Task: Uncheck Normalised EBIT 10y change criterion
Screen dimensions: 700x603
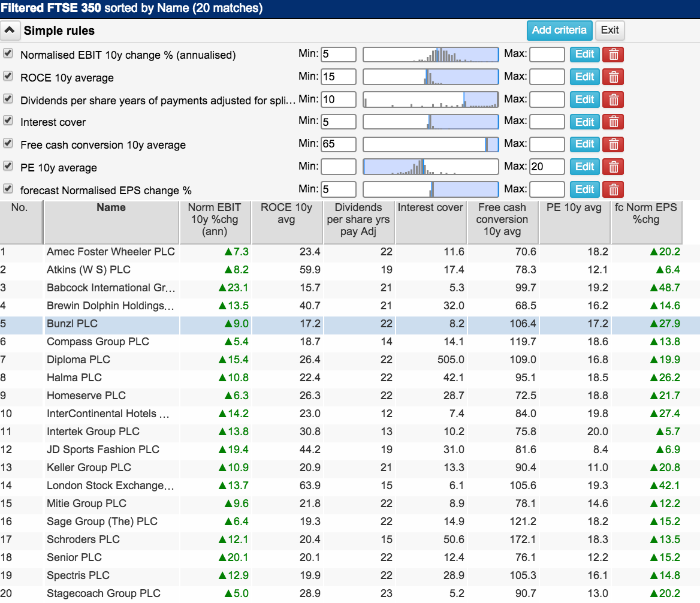Action: coord(8,53)
